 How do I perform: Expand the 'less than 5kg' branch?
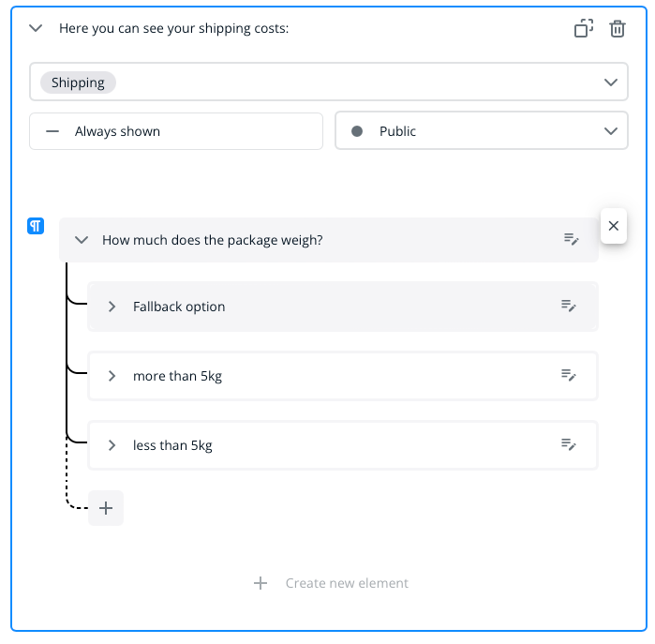pyautogui.click(x=112, y=445)
